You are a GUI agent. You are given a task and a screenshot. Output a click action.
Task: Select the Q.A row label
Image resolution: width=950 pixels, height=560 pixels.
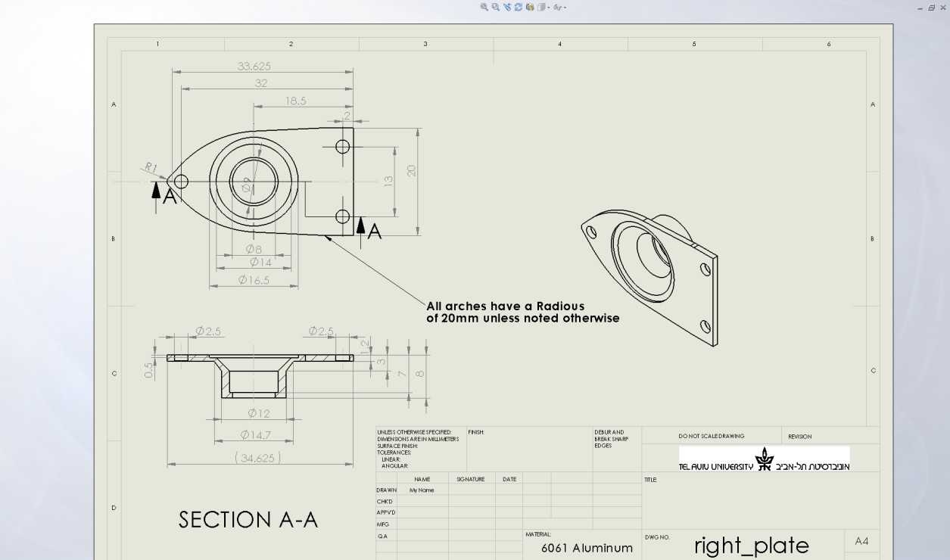(383, 536)
